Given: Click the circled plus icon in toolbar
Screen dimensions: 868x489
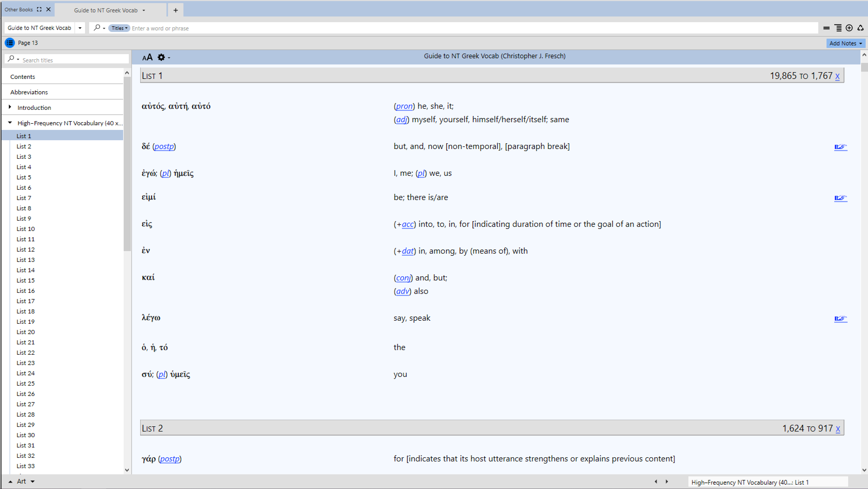Looking at the screenshot, I should (x=849, y=28).
